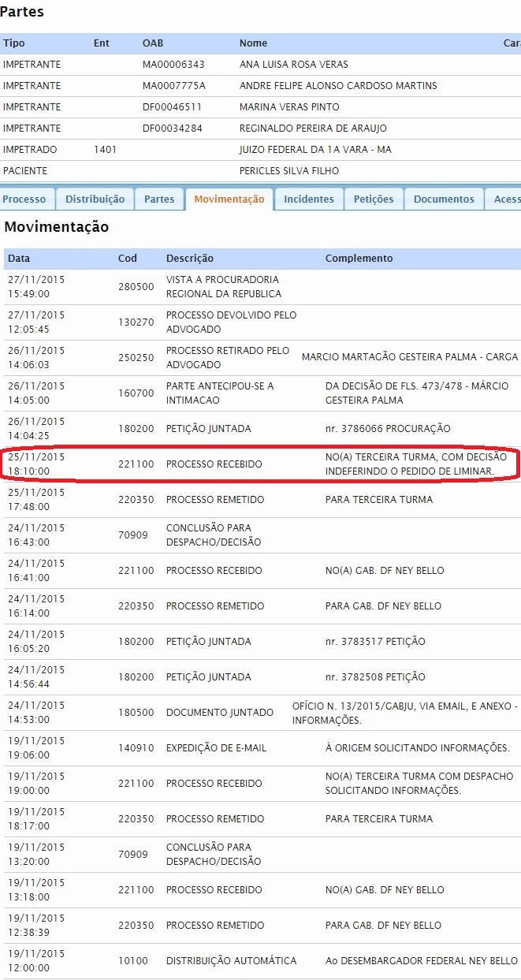
Task: Open the Petições tab
Action: 374,199
